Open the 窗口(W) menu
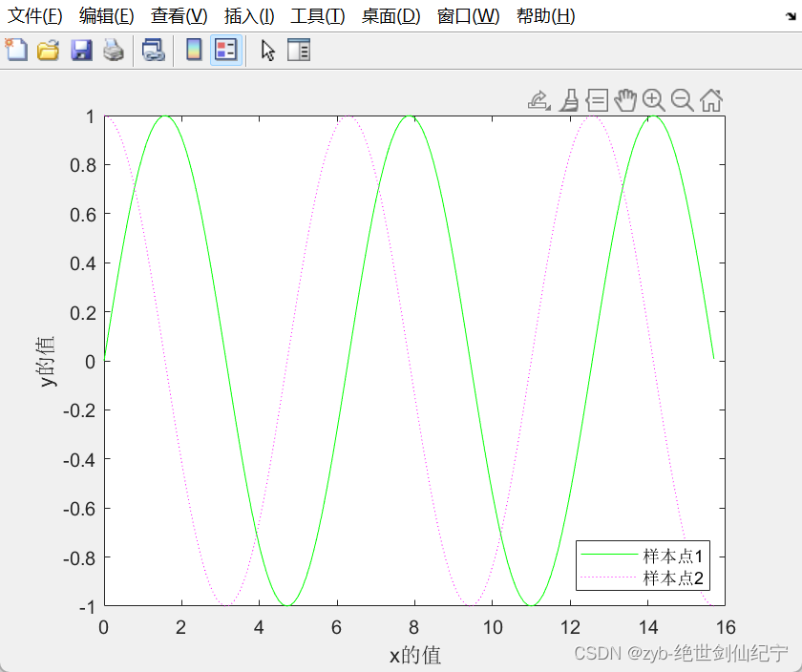 point(468,16)
